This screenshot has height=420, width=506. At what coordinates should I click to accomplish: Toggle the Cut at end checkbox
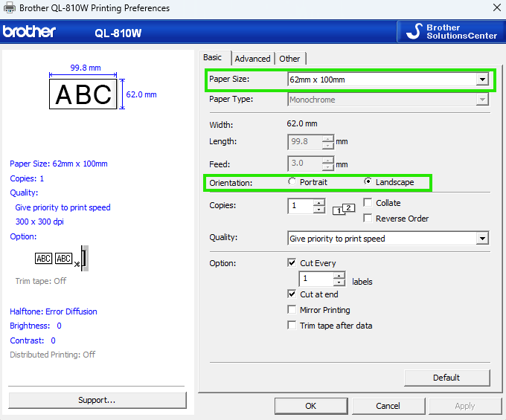(292, 294)
